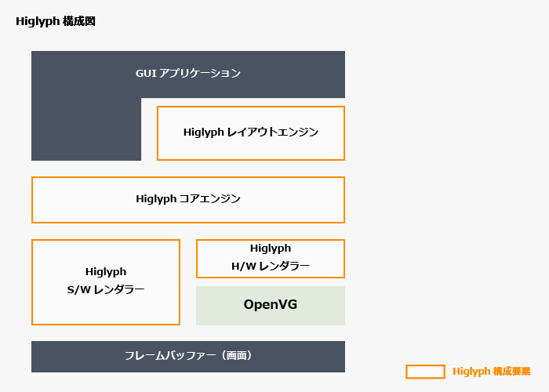The height and width of the screenshot is (392, 549).
Task: Select the Higlyph 構成要素 legend text
Action: point(492,372)
